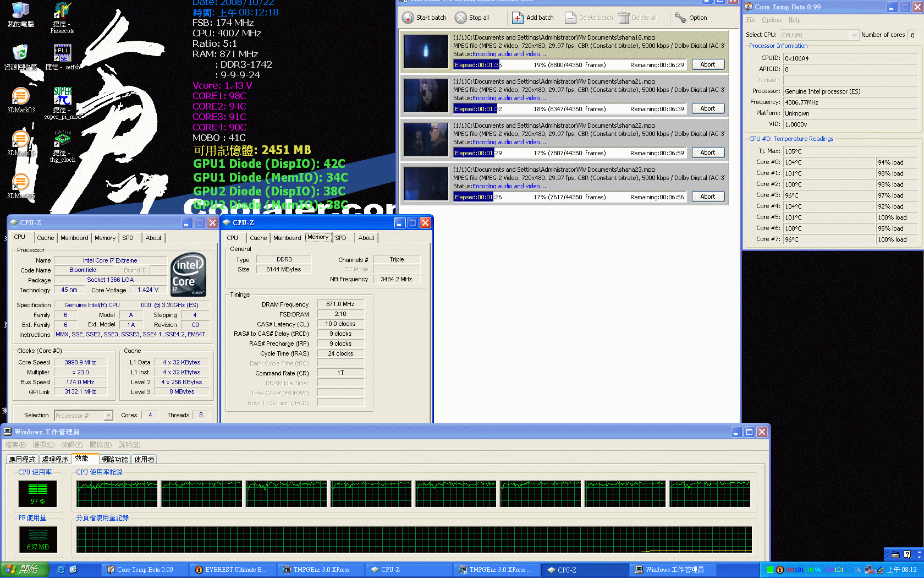Viewport: 924px width, 578px height.
Task: Open the 網路功能 tab in Task Manager
Action: click(x=114, y=459)
